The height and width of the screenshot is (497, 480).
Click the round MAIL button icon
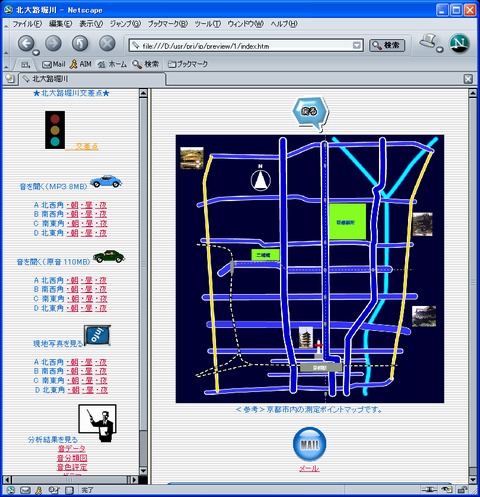tap(309, 444)
